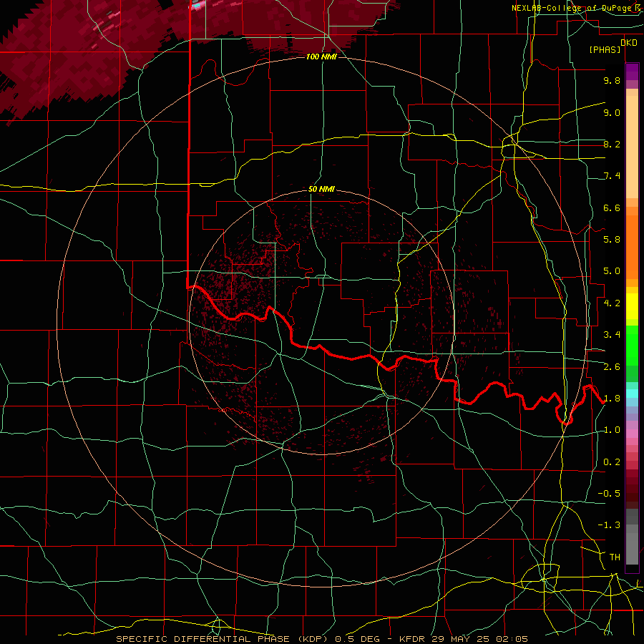Click the '9.0' legend value
Screen dimensions: 644x644
point(612,112)
